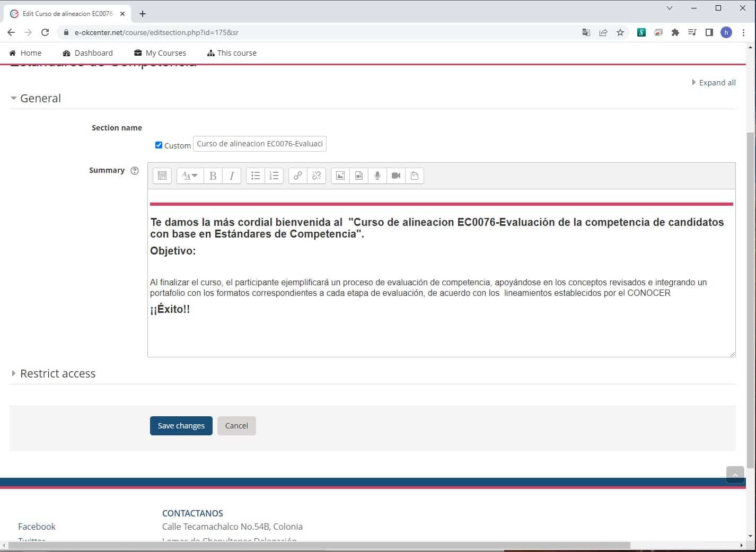Viewport: 756px width, 552px height.
Task: Toggle bold formatting in editor
Action: [213, 176]
